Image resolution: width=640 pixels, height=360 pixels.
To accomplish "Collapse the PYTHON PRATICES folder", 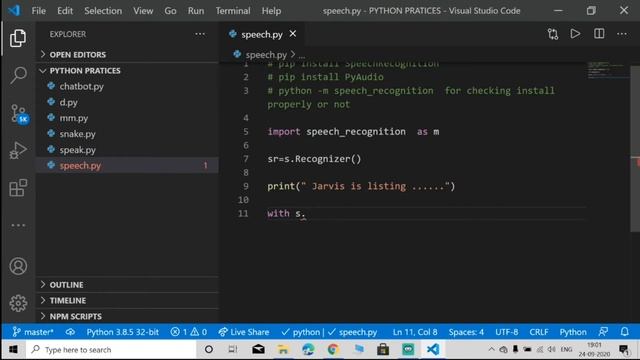I will [127, 70].
